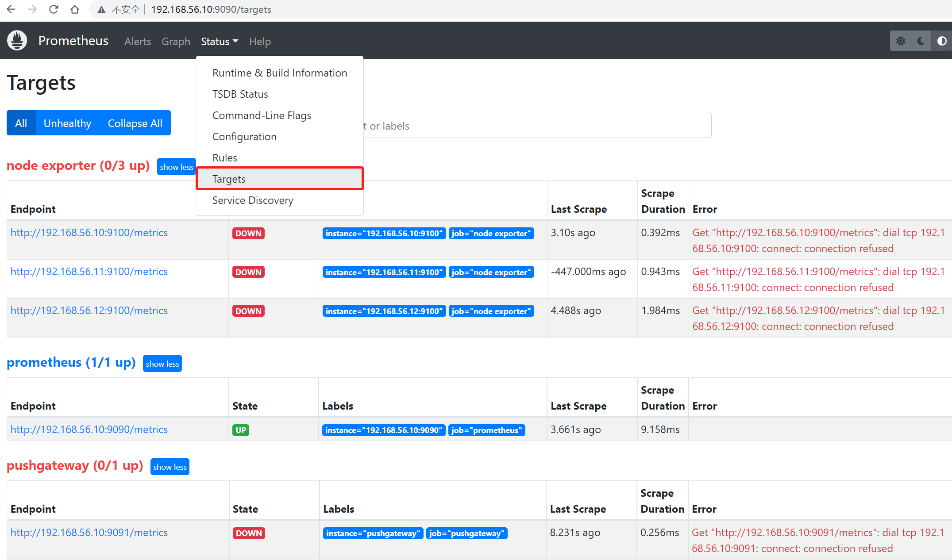Click the filter by labels field
This screenshot has height=560, width=952.
(537, 126)
